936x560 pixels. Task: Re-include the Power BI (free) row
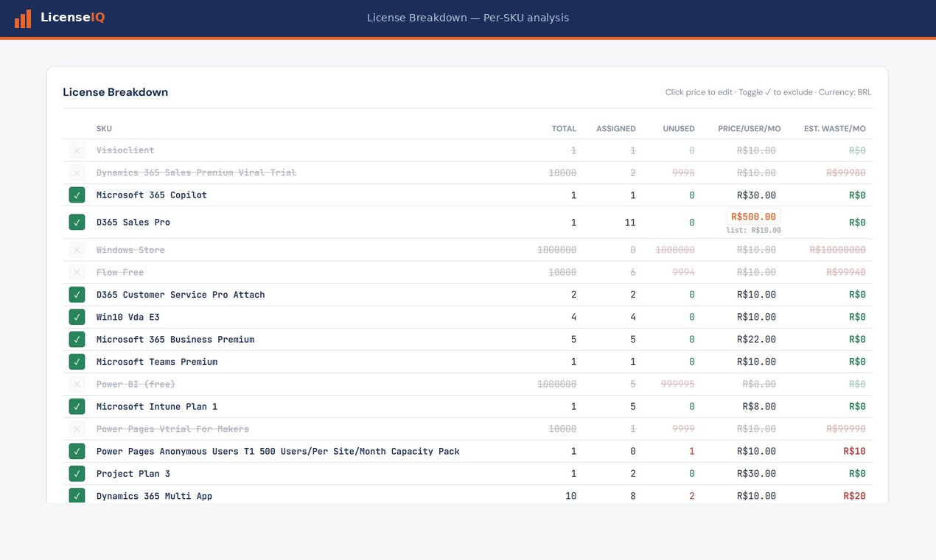pyautogui.click(x=77, y=384)
